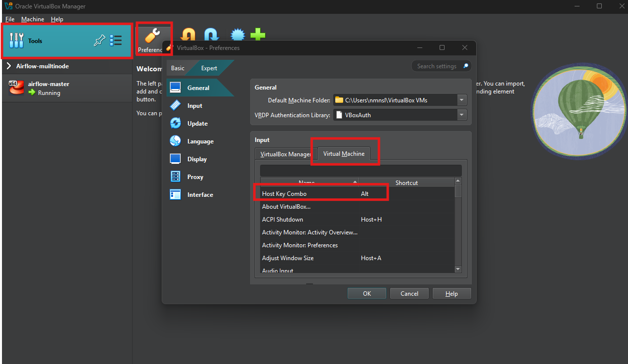Select the About VirtualBox... row
Image resolution: width=628 pixels, height=364 pixels.
pyautogui.click(x=357, y=206)
